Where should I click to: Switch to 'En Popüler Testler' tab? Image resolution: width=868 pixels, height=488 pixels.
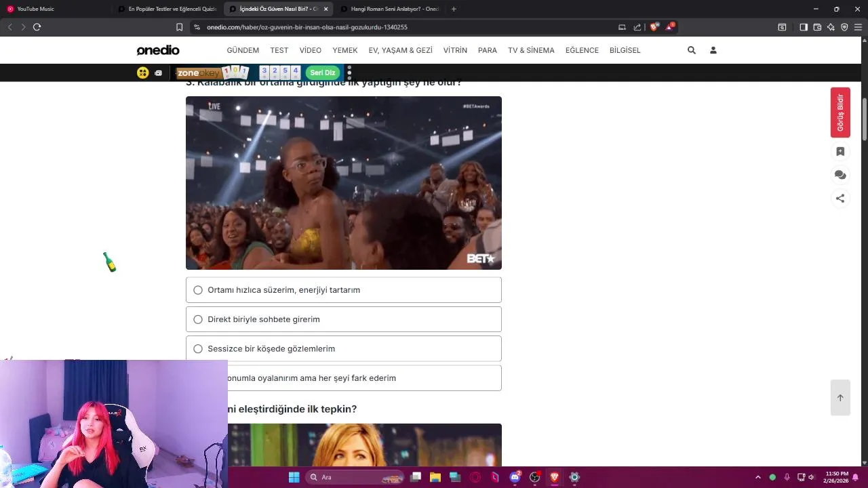point(167,9)
